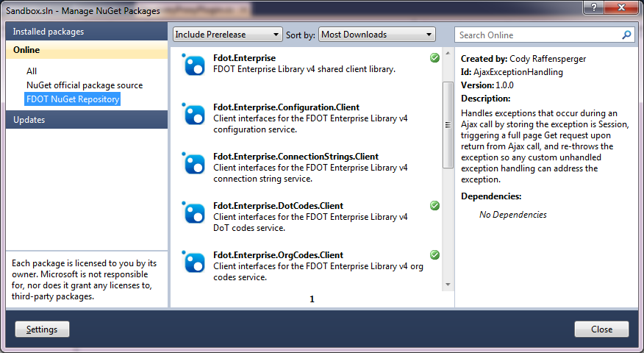The width and height of the screenshot is (644, 353).
Task: Click the 'connection string service.' description text
Action: tap(263, 179)
